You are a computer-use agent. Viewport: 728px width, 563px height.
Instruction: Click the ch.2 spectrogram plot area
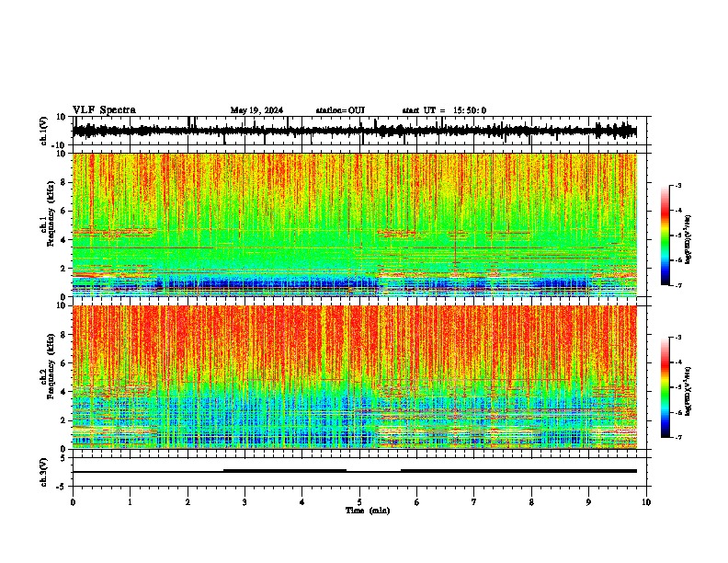tap(355, 377)
